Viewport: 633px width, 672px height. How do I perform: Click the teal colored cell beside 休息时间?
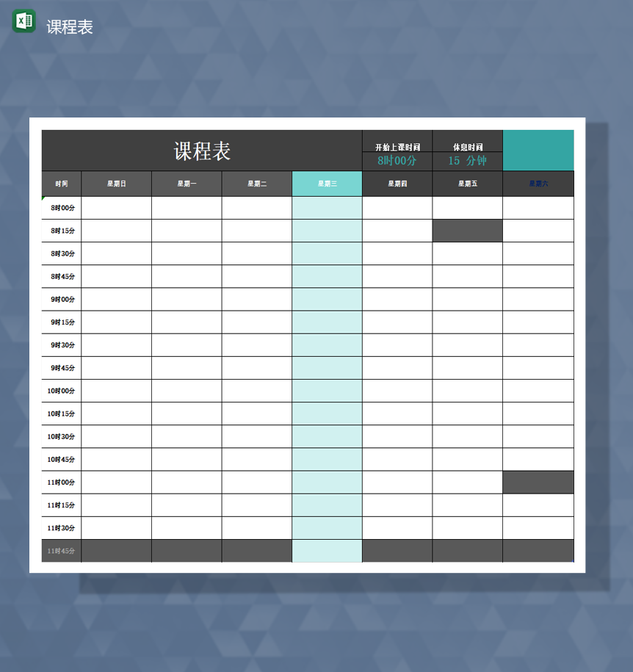[x=538, y=150]
